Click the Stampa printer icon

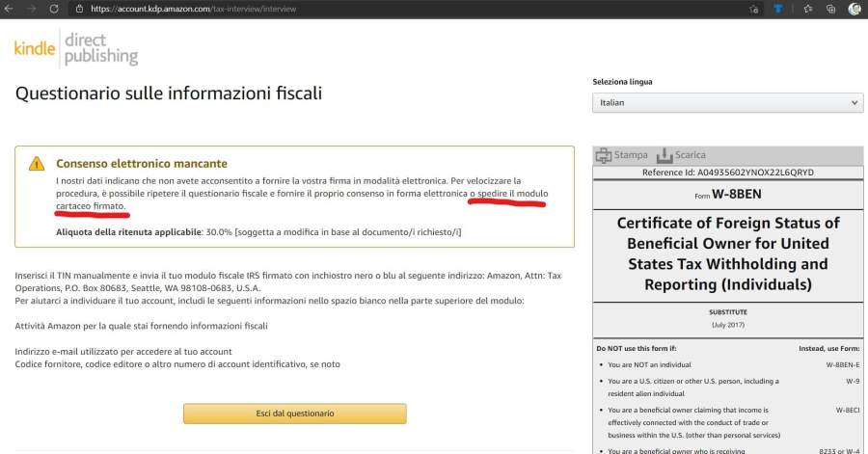[604, 155]
